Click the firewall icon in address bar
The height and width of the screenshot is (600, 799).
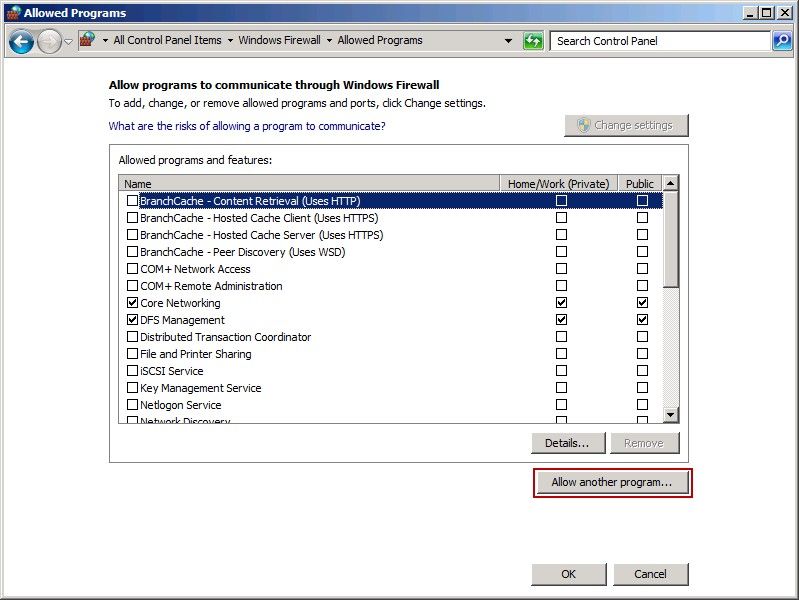88,40
